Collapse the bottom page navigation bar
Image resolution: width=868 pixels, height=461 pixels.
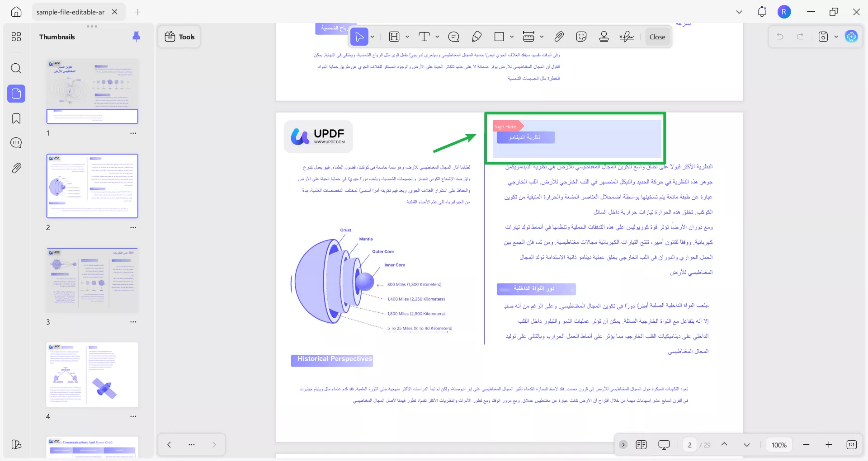[623, 445]
